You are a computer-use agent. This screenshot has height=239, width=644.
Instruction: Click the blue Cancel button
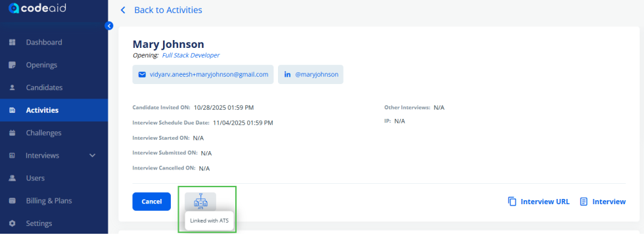[152, 202]
